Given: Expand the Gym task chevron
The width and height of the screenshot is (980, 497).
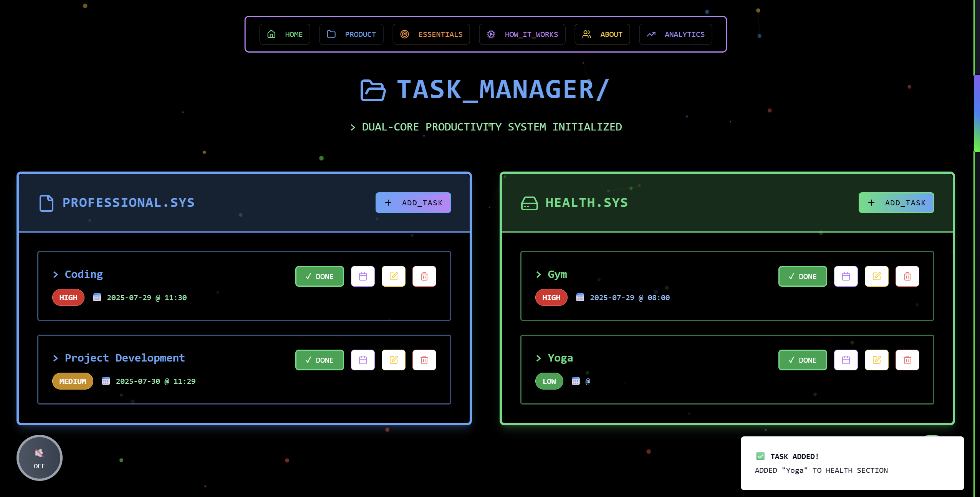Looking at the screenshot, I should 538,274.
